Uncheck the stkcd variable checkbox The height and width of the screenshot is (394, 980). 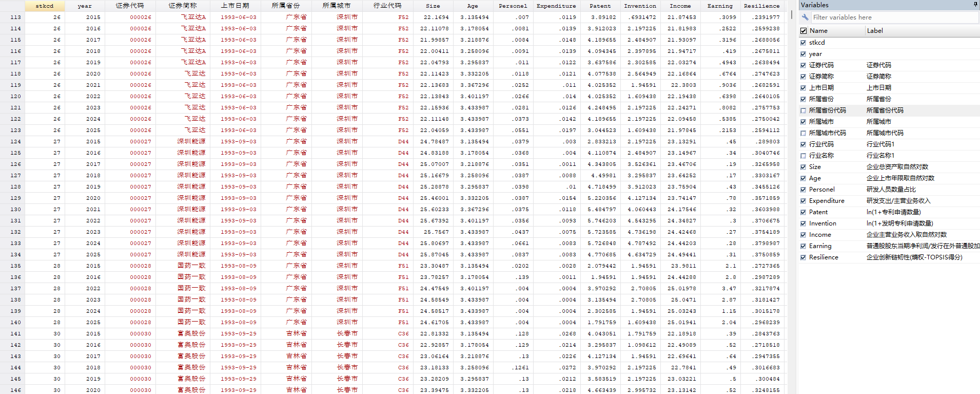803,43
